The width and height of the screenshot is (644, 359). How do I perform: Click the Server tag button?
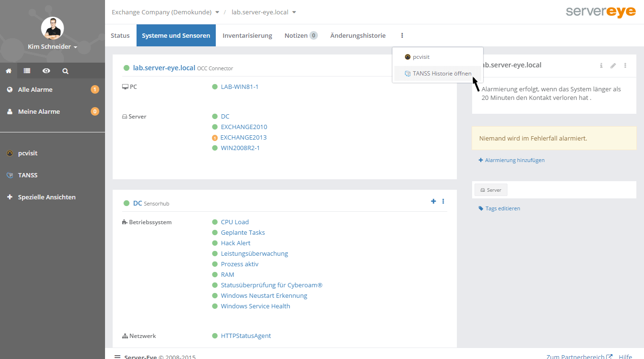click(491, 190)
